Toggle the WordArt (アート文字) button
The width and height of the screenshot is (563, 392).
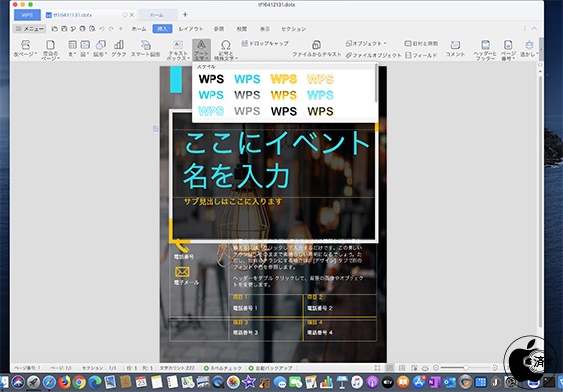click(201, 50)
